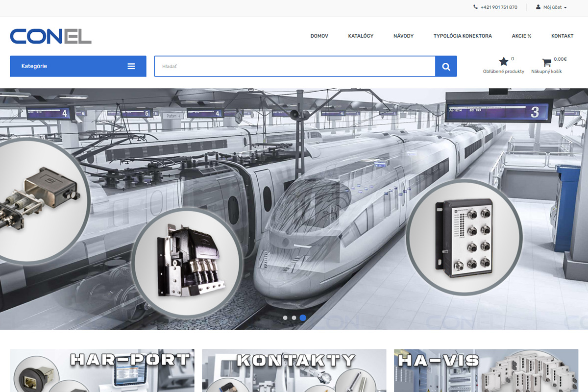The height and width of the screenshot is (392, 588).
Task: Open the shopping cart icon
Action: (x=546, y=62)
